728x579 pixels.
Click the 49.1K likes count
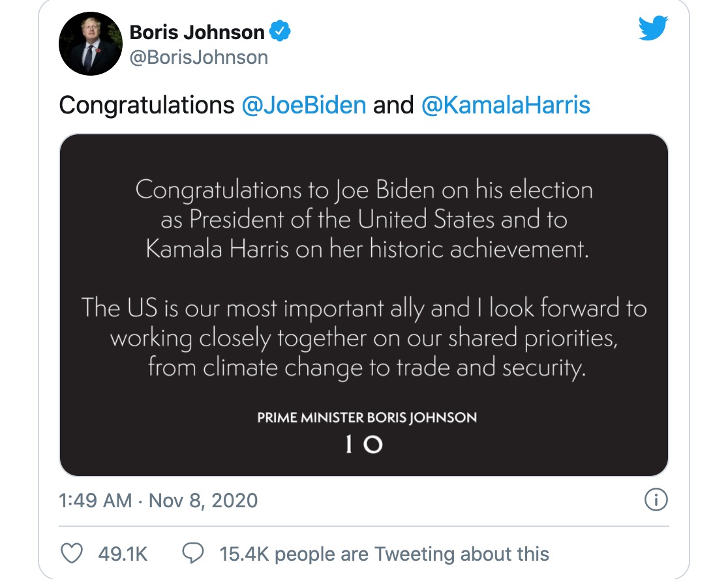pos(123,554)
